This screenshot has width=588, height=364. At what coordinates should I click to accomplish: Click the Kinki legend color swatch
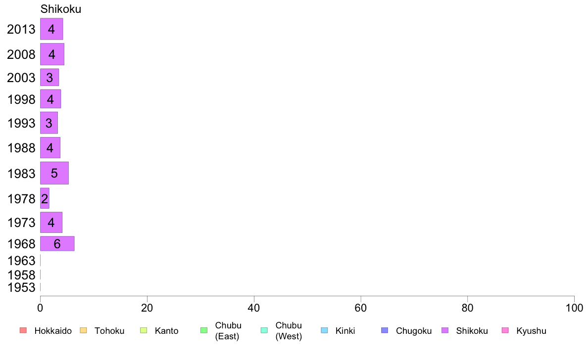(324, 330)
